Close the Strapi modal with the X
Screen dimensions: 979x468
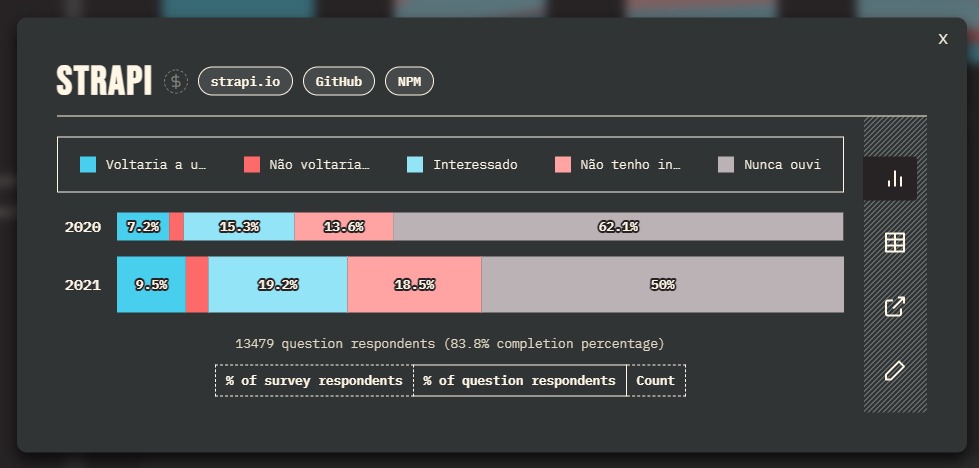point(943,39)
